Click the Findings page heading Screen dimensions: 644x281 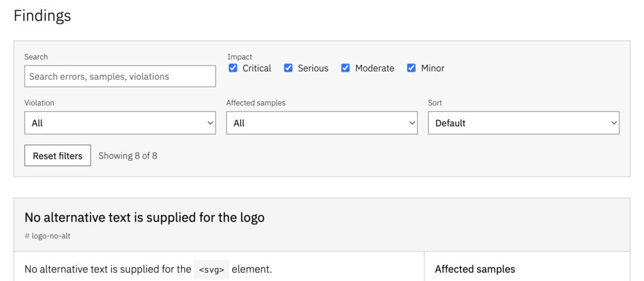pyautogui.click(x=42, y=16)
